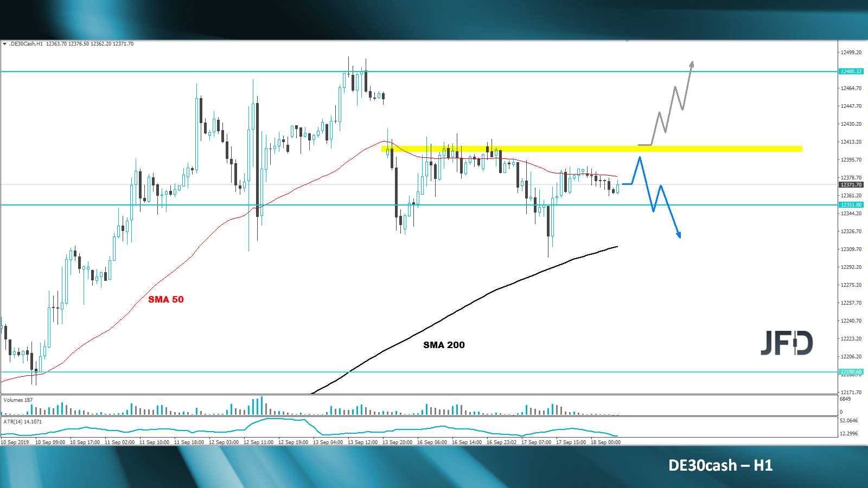Click the 11 Sep 02:00 time label

tap(119, 442)
